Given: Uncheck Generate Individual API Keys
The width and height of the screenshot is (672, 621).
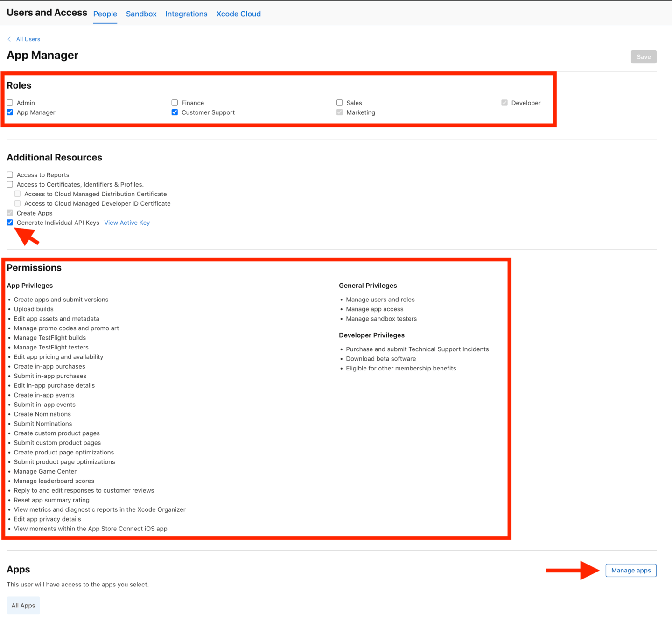Looking at the screenshot, I should tap(10, 223).
